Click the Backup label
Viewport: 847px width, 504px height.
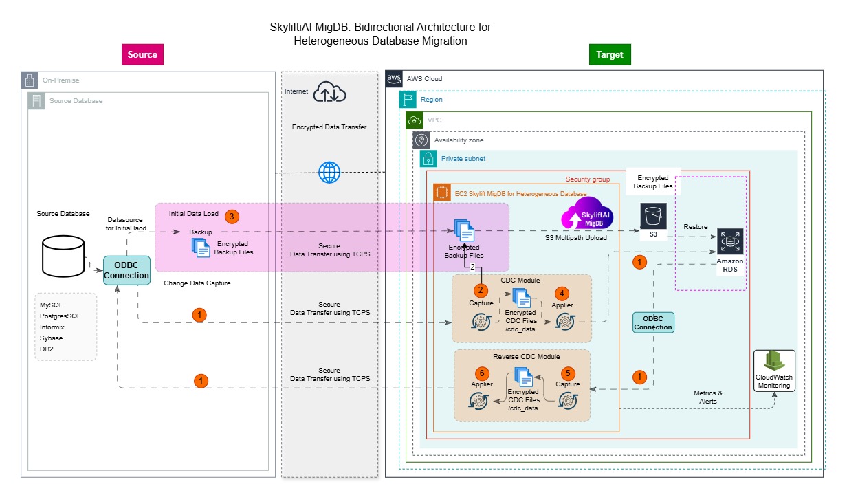pyautogui.click(x=201, y=232)
